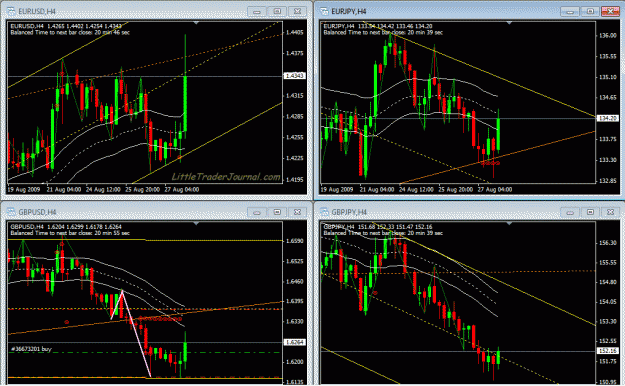Click the GBPJPY,H4 window chart icon

325,212
